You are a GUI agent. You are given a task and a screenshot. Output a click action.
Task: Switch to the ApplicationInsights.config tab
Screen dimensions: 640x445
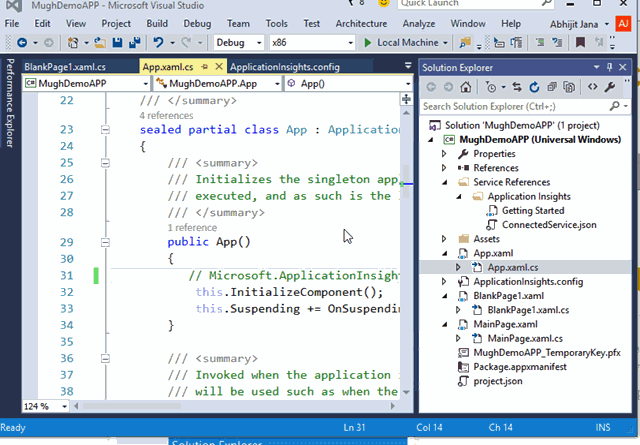click(285, 67)
